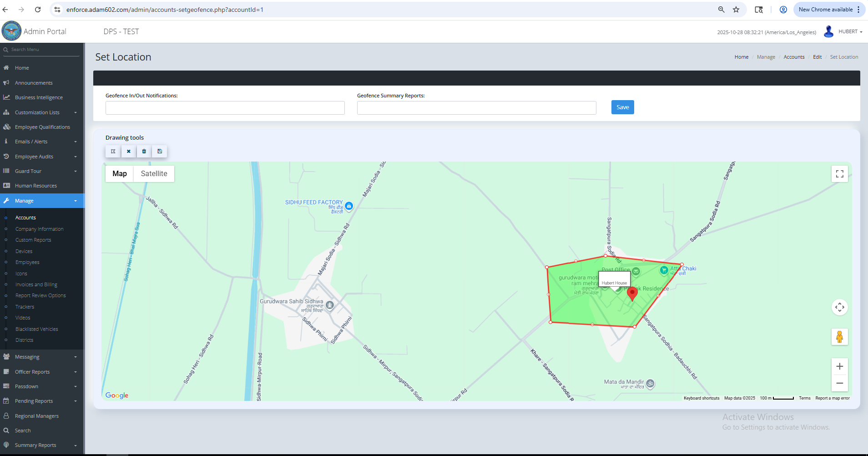Switch to Satellite map view
868x456 pixels.
click(153, 173)
